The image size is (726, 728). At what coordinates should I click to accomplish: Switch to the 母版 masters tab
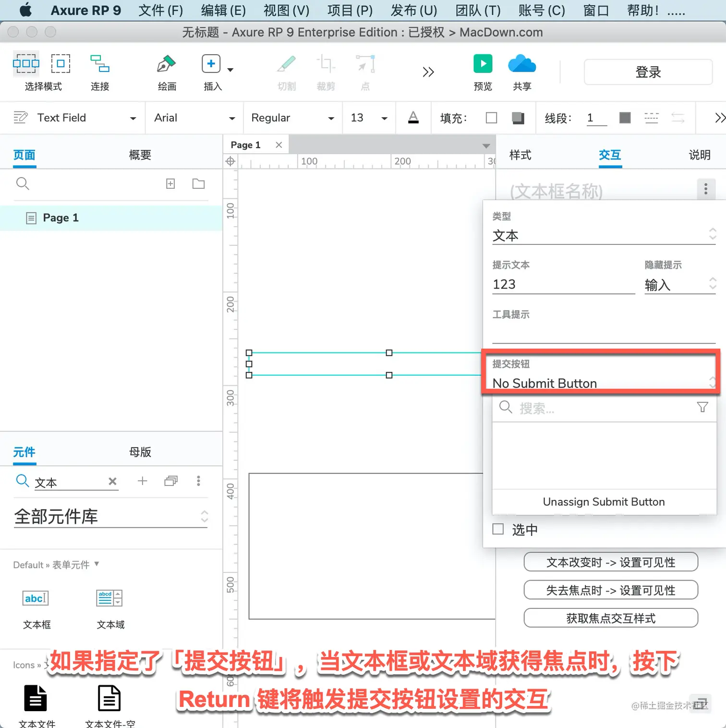pyautogui.click(x=140, y=452)
